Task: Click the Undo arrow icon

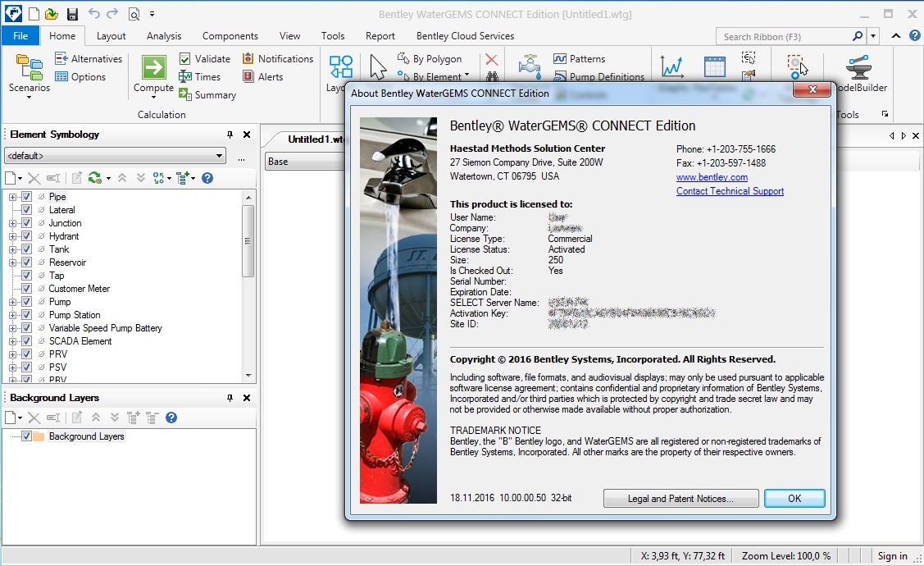Action: 93,13
